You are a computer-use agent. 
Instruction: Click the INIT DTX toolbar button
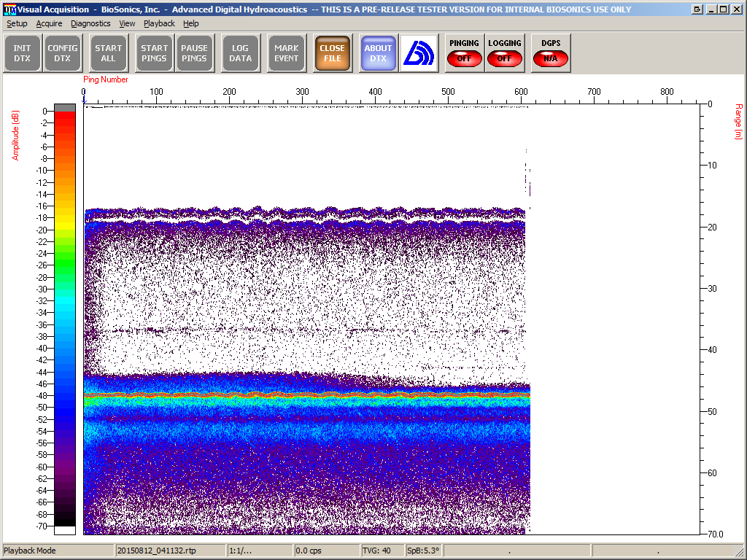click(22, 53)
